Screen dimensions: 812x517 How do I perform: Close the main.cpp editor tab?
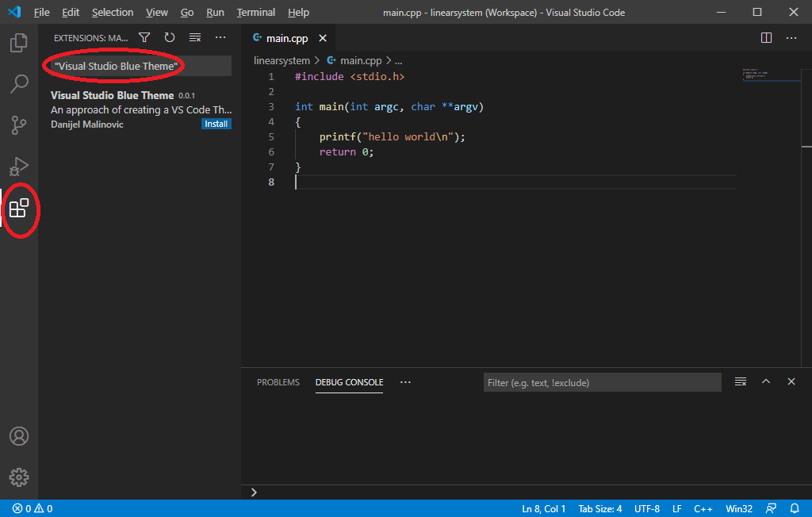click(x=323, y=38)
